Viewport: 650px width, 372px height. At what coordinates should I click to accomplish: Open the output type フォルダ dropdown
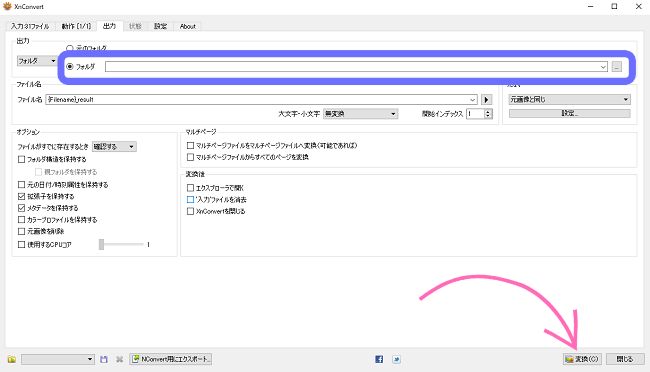click(x=37, y=61)
